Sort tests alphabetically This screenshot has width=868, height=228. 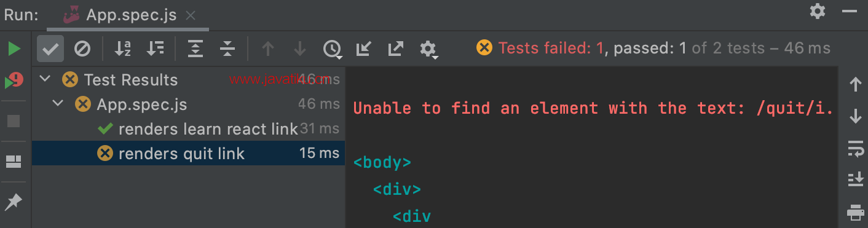[124, 49]
